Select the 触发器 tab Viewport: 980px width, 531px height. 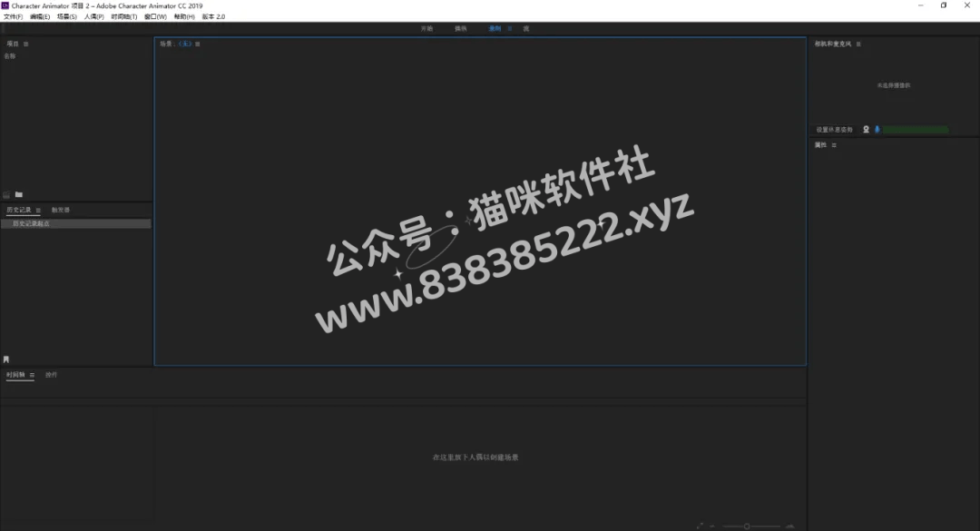coord(61,211)
